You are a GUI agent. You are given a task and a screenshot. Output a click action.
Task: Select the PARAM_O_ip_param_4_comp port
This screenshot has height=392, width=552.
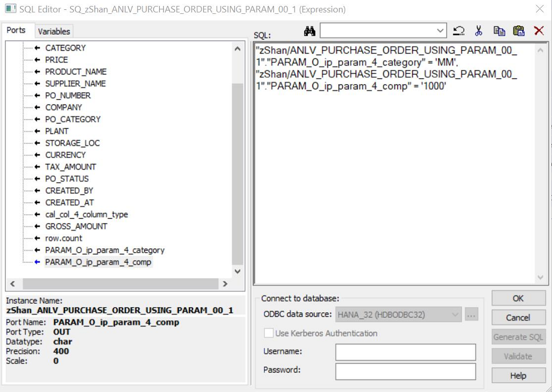tap(98, 262)
